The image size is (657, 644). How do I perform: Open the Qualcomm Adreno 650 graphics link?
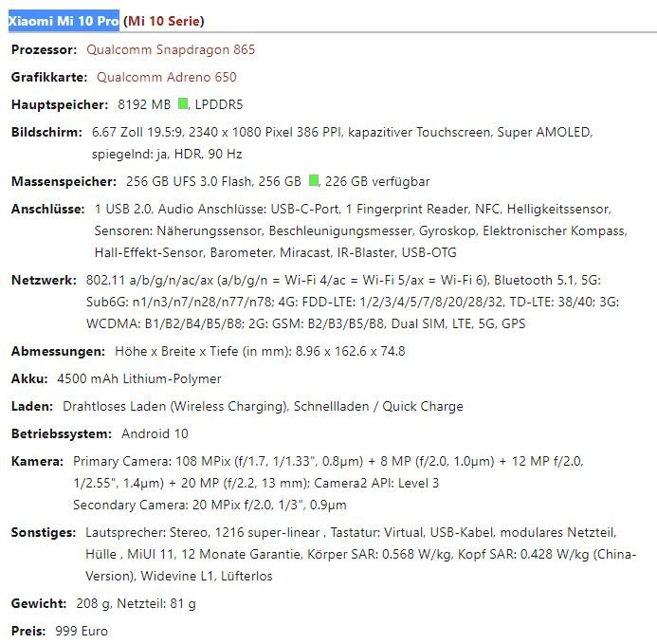pos(166,77)
